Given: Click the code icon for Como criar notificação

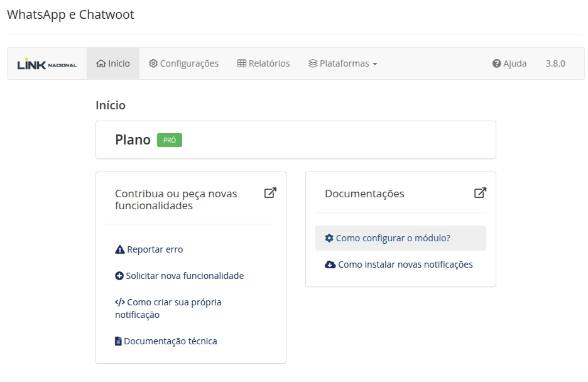Looking at the screenshot, I should click(x=120, y=302).
